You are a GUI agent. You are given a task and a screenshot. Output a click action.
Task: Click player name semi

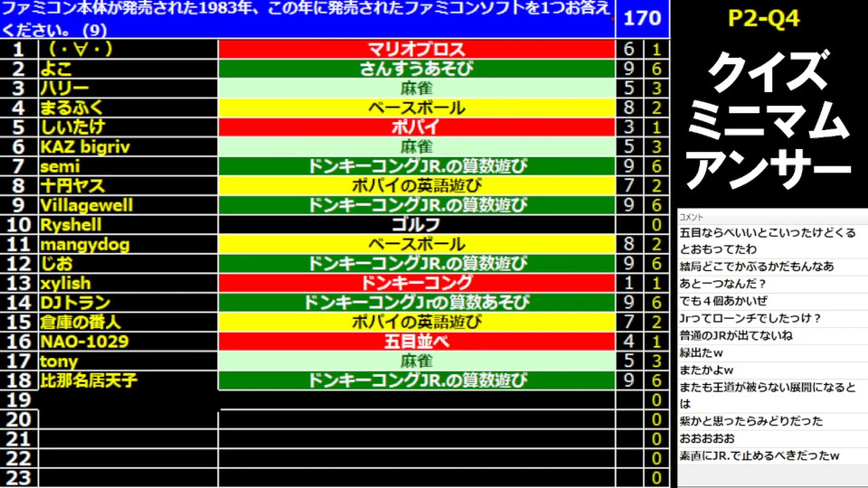tap(60, 166)
